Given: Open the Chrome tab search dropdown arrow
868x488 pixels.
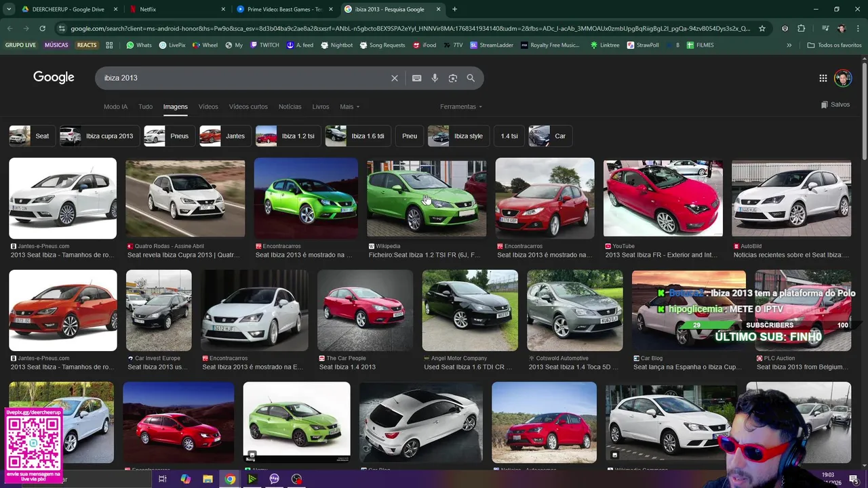Looking at the screenshot, I should click(9, 9).
